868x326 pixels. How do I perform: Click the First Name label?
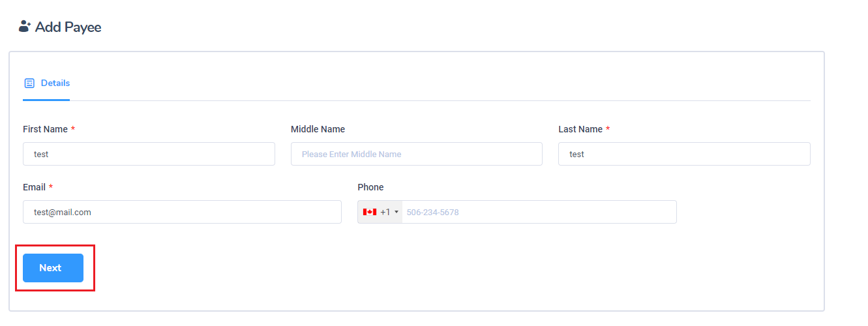click(x=45, y=129)
